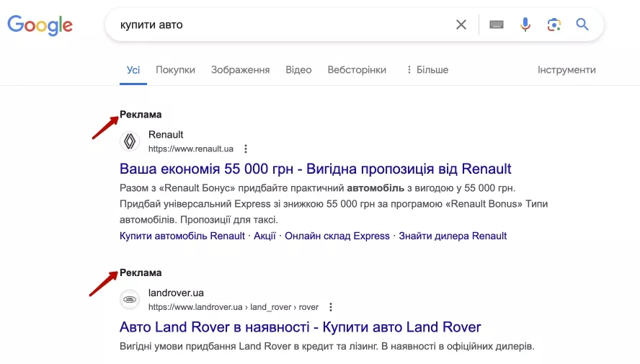Expand the Більше menu
Screen dimensions: 640x364
click(x=427, y=70)
